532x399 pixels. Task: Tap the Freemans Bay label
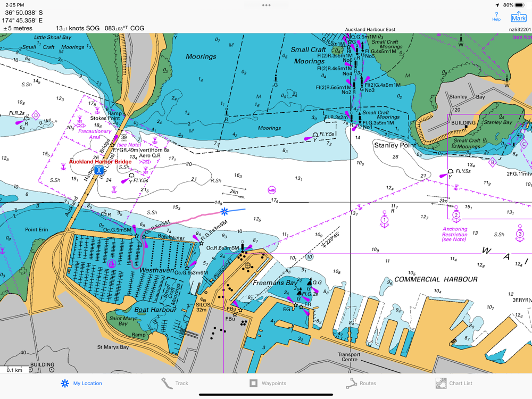click(275, 282)
